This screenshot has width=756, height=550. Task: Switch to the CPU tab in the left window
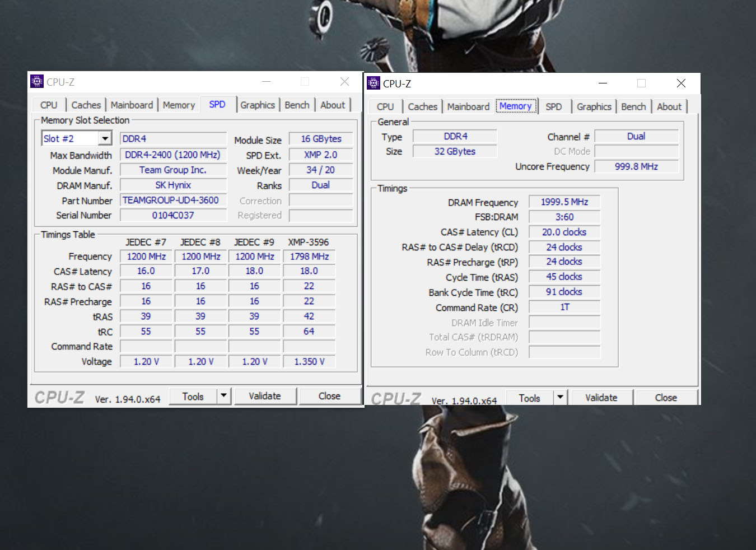pyautogui.click(x=49, y=105)
